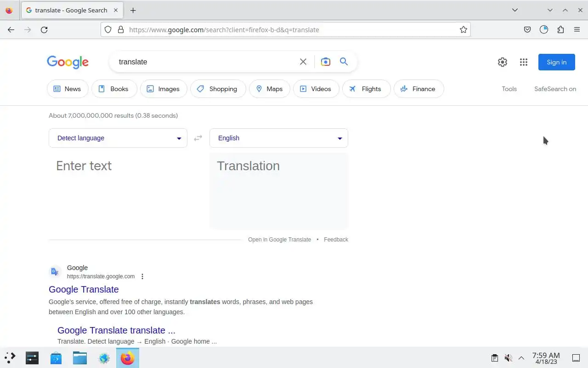The height and width of the screenshot is (368, 588).
Task: Switch to the Firefox taskbar entry
Action: [x=128, y=358]
